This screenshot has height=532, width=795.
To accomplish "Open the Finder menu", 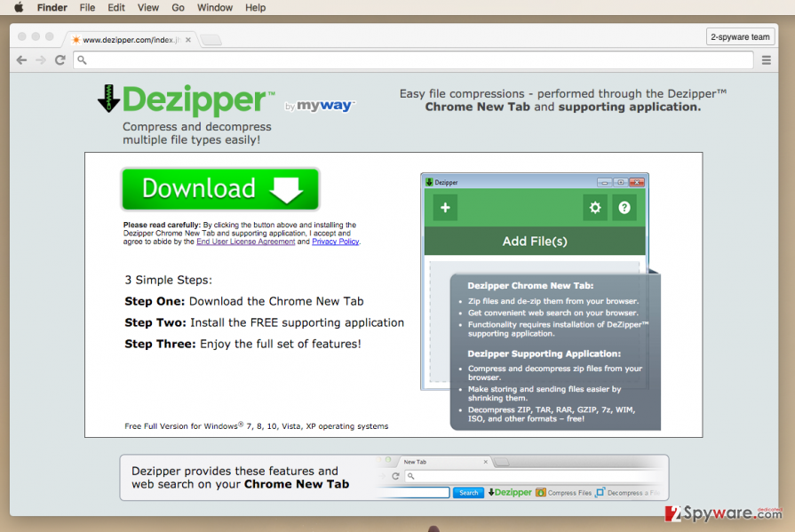I will click(x=52, y=8).
